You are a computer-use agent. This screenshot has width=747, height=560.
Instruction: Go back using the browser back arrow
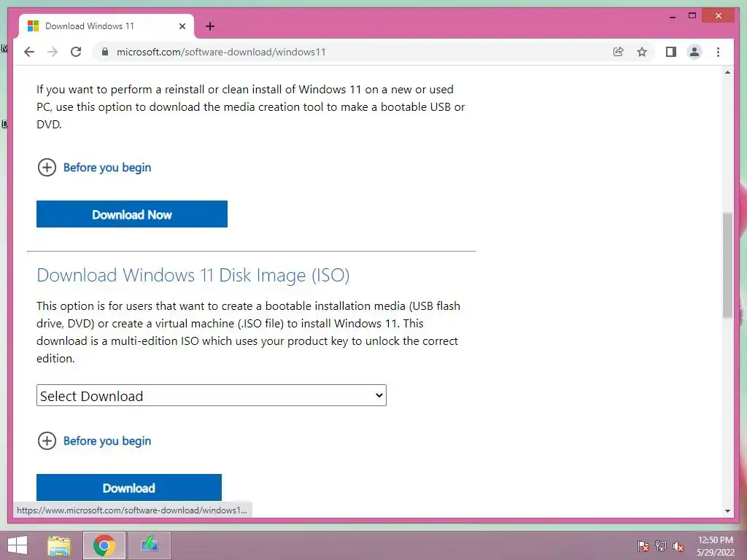(29, 52)
